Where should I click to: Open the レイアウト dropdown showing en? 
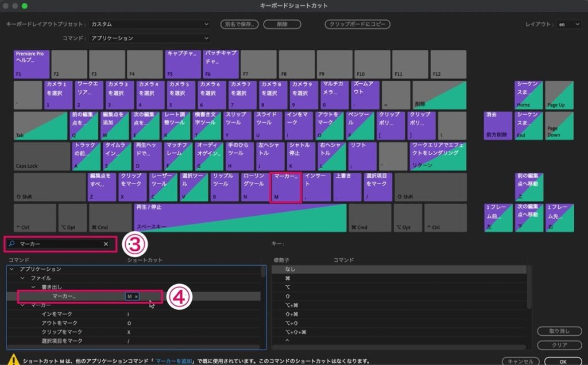(x=568, y=24)
